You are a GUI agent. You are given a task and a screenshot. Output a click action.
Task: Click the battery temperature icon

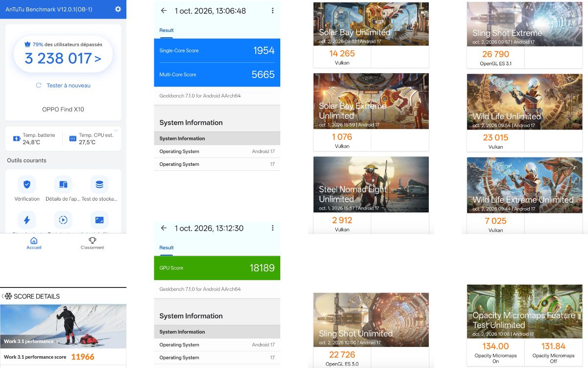(17, 139)
